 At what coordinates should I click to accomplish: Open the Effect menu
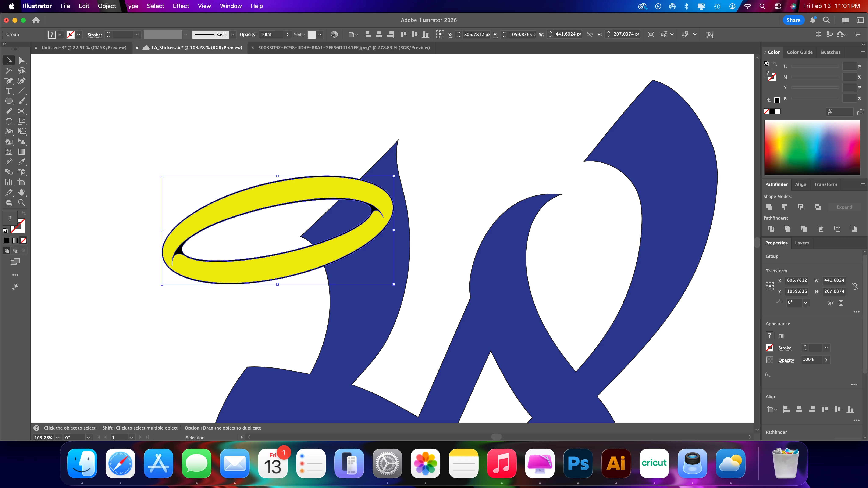click(x=181, y=6)
